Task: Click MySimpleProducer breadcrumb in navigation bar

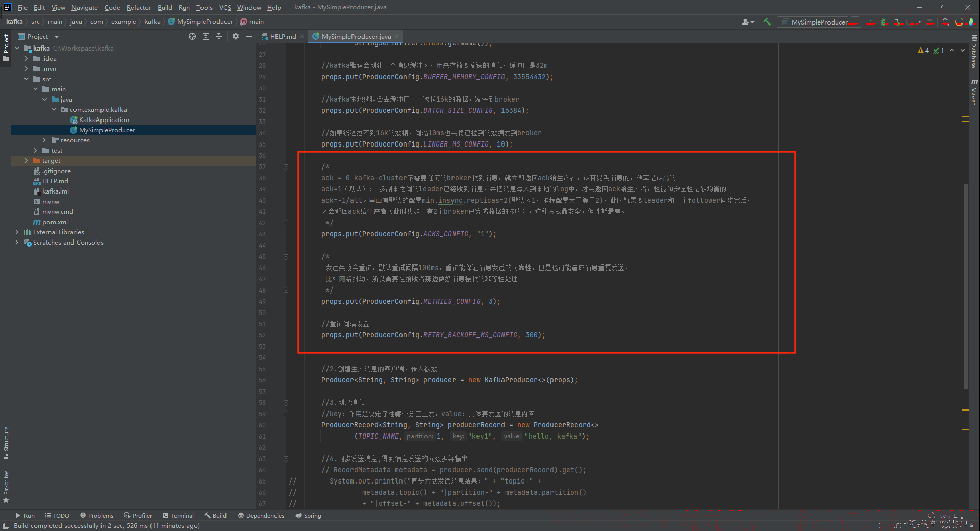Action: 201,21
